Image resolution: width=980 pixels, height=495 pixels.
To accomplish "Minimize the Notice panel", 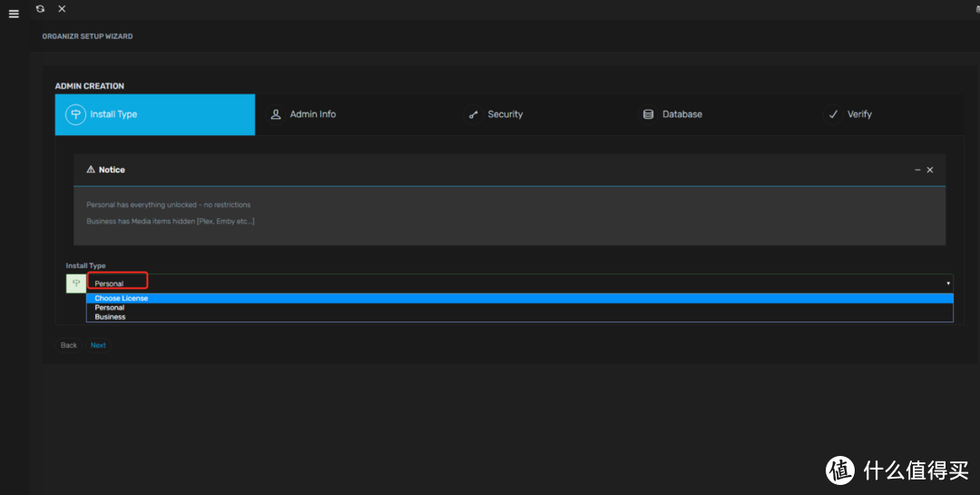I will point(917,170).
